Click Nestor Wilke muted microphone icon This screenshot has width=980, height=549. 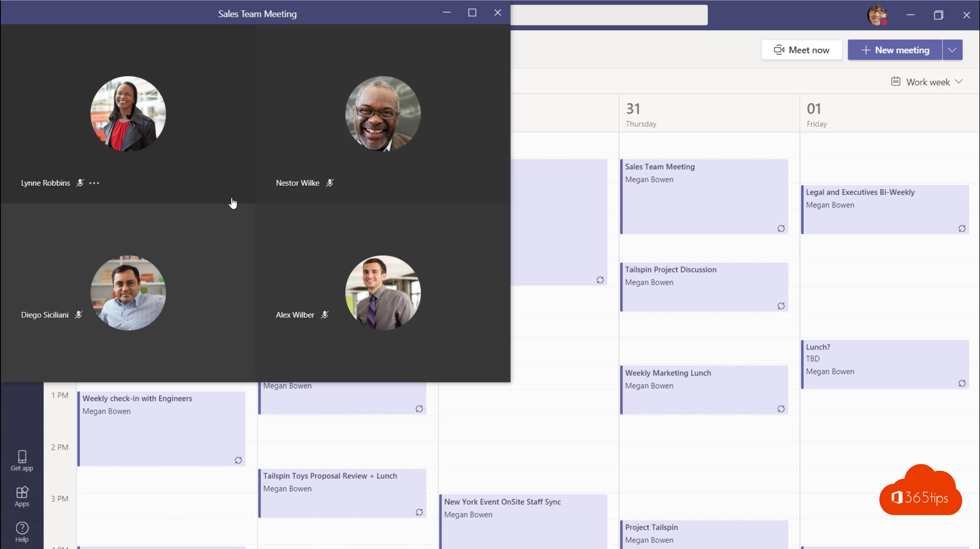[330, 183]
